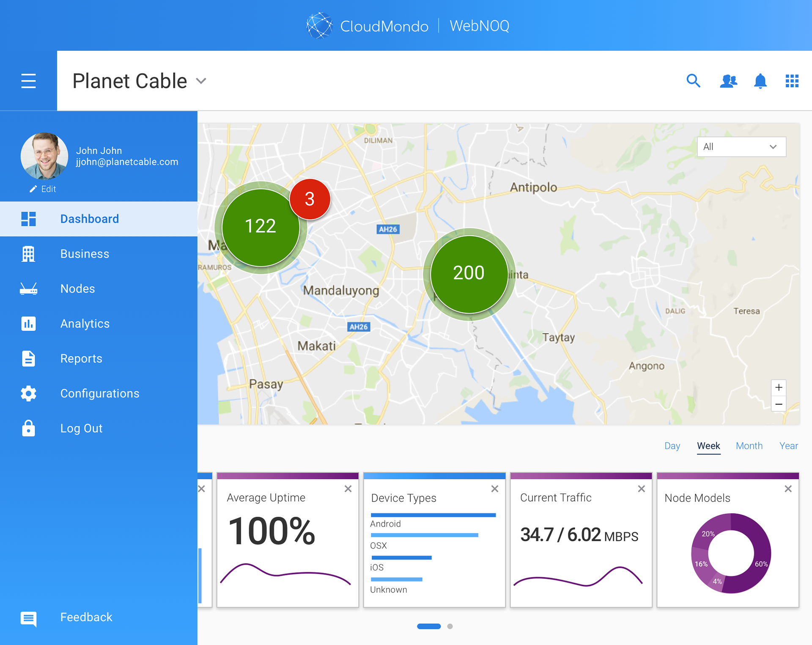Open the Nodes menu item
Viewport: 812px width, 645px height.
tap(99, 289)
